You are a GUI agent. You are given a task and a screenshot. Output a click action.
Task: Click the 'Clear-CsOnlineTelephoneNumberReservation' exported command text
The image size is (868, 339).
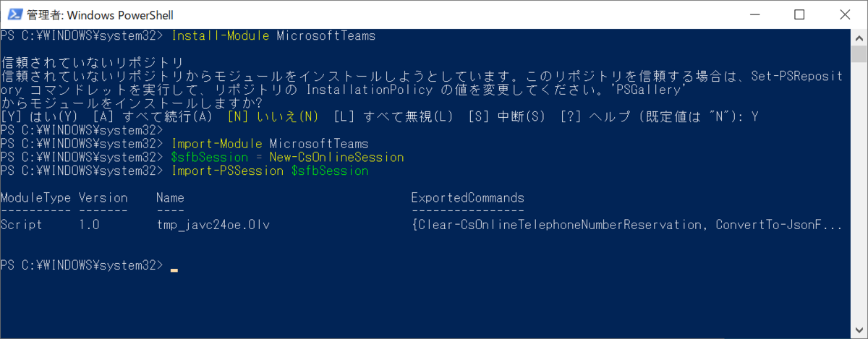point(560,225)
